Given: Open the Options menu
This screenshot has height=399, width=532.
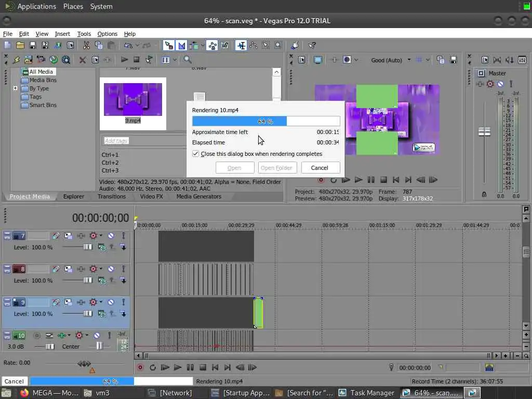Looking at the screenshot, I should pos(107,34).
